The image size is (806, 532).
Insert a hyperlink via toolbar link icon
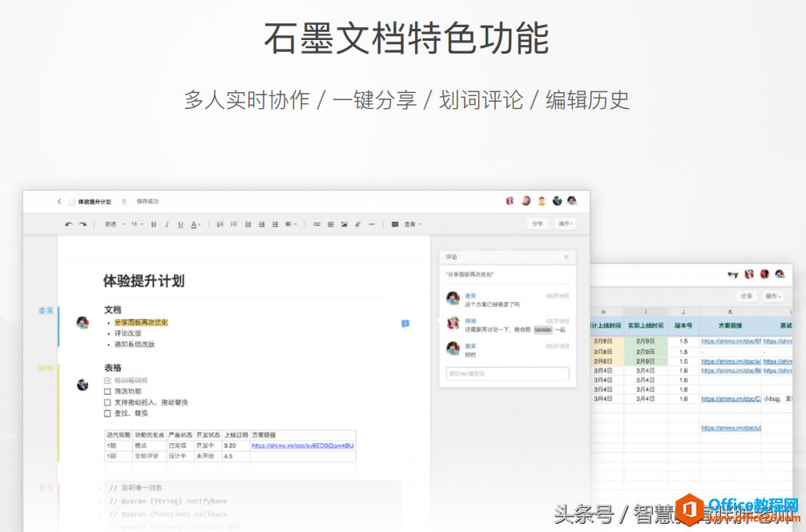(316, 224)
